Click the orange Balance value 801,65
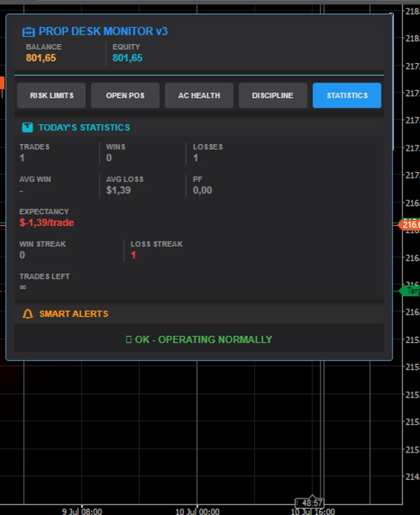 (x=41, y=58)
